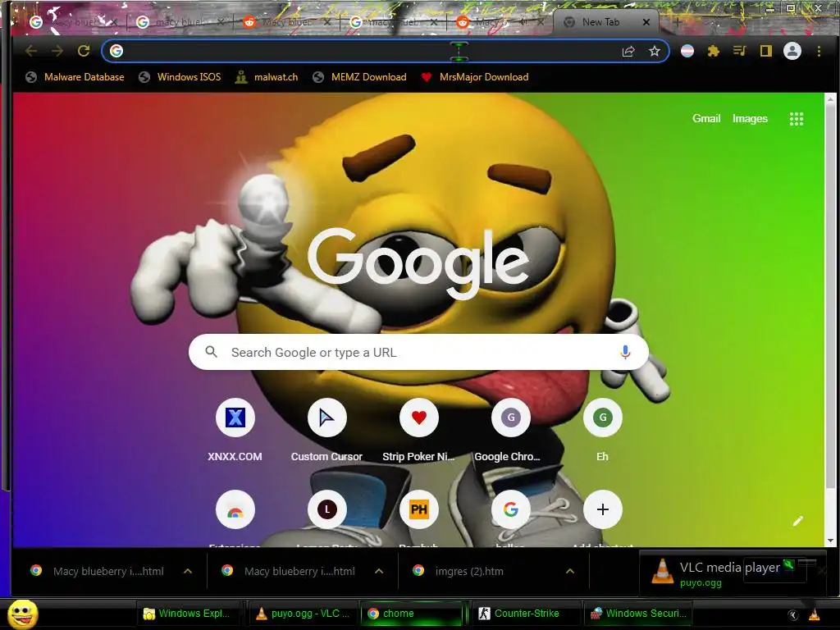Open the Malware Database bookmark
Screen dimensions: 840x630
click(75, 77)
